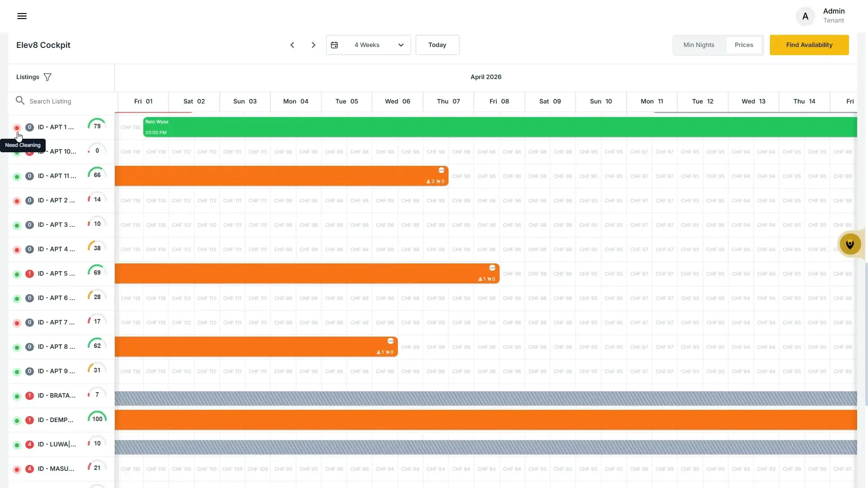Click the Admin avatar circle
Viewport: 868px width, 488px height.
pyautogui.click(x=805, y=16)
